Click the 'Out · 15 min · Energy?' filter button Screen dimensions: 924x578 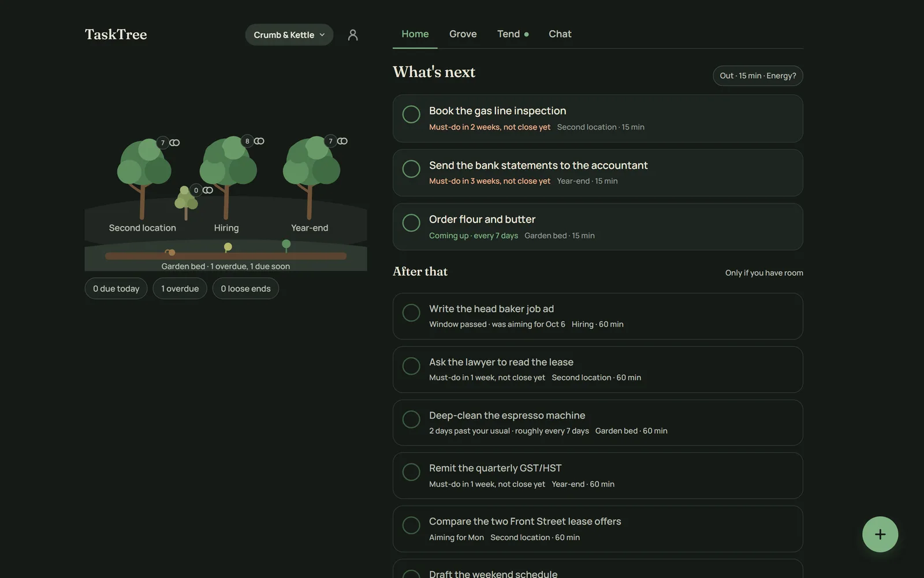click(758, 76)
